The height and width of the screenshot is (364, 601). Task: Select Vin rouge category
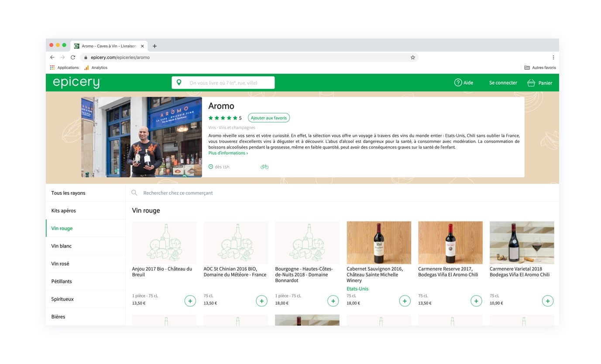point(86,228)
